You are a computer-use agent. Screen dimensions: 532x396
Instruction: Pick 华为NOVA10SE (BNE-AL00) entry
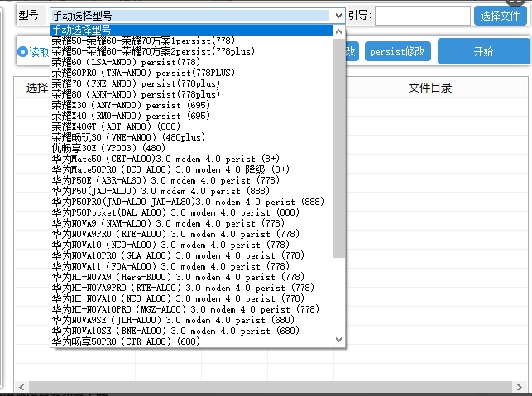[191, 331]
